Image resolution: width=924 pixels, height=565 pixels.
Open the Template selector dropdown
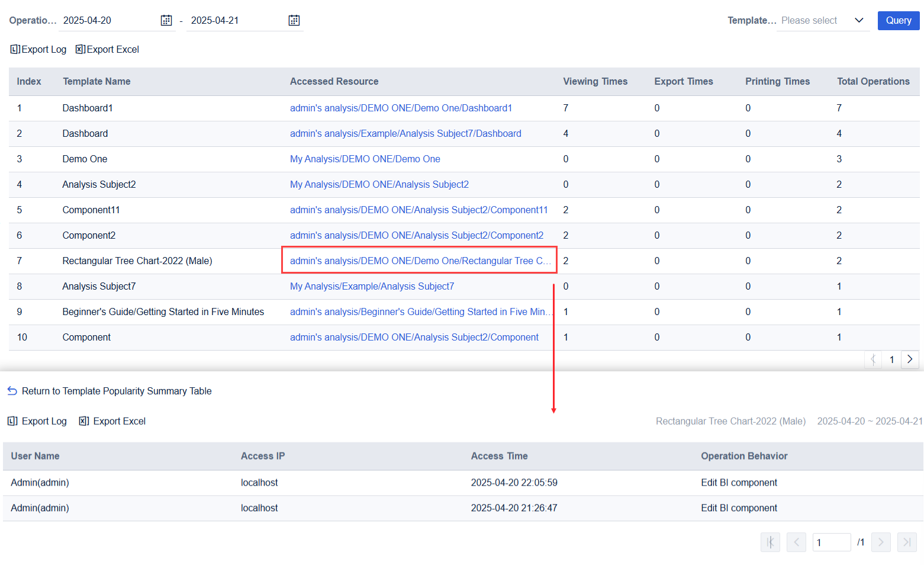(x=824, y=20)
